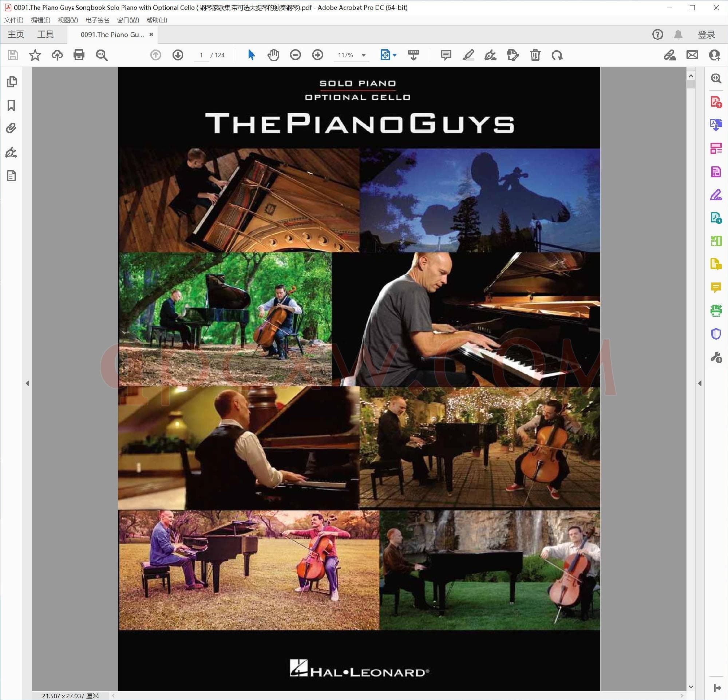
Task: Activate the Selection arrow tool
Action: 251,55
